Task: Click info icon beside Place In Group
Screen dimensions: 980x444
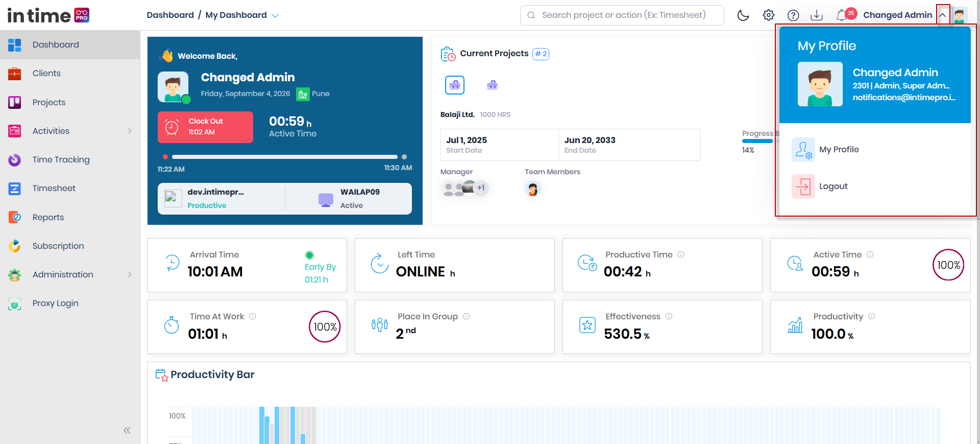Action: [x=466, y=316]
